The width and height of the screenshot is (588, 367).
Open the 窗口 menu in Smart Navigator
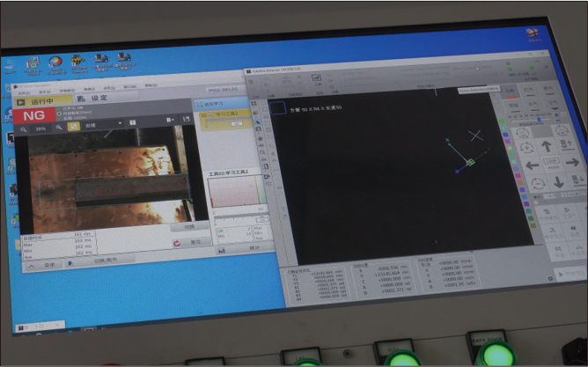tap(129, 86)
